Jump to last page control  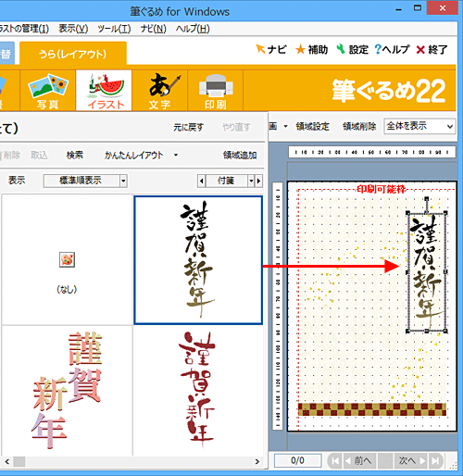(435, 461)
